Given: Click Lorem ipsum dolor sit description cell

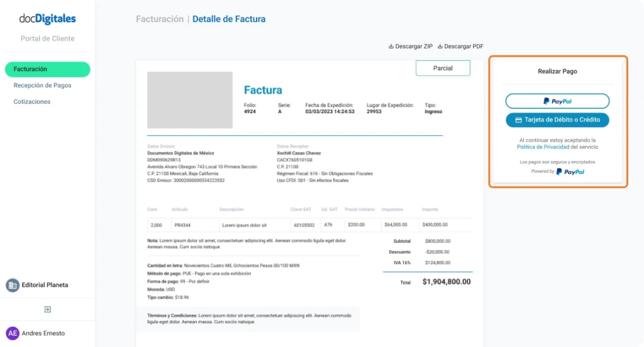Looking at the screenshot, I should click(255, 225).
